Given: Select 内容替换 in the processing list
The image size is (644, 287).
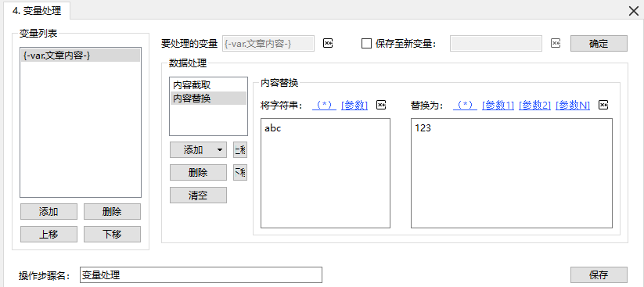Looking at the screenshot, I should [x=208, y=98].
